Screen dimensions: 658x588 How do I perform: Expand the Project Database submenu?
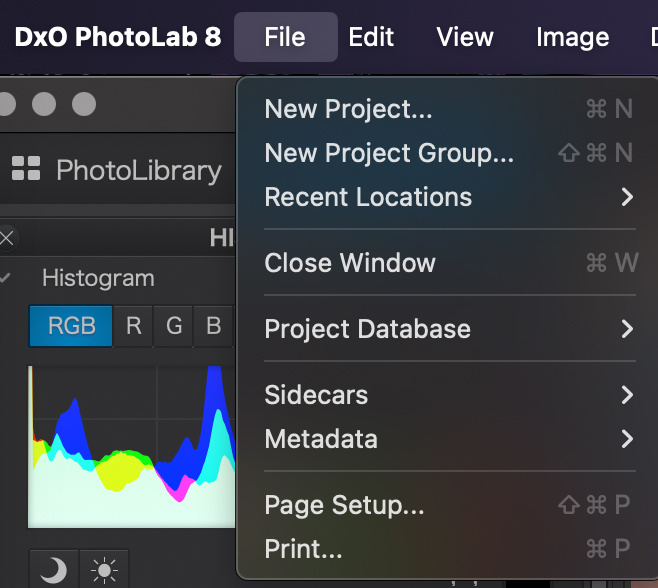pos(449,329)
